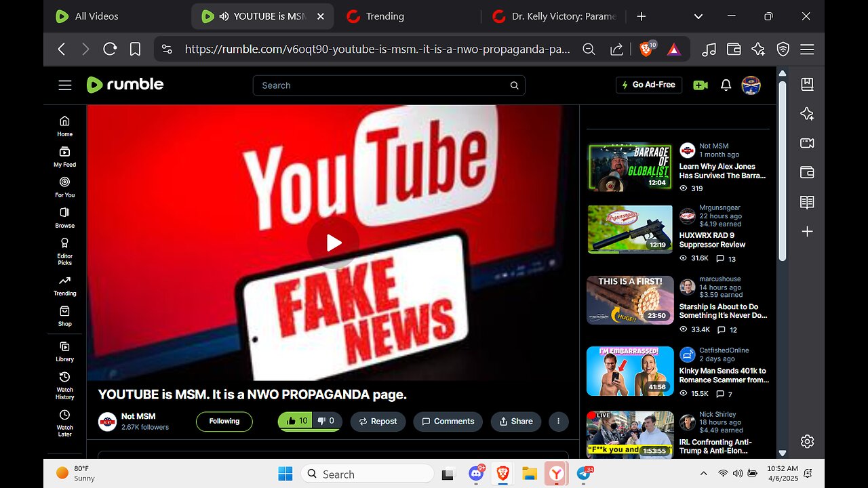Click the zoom magnifier in the address bar

pyautogui.click(x=589, y=49)
